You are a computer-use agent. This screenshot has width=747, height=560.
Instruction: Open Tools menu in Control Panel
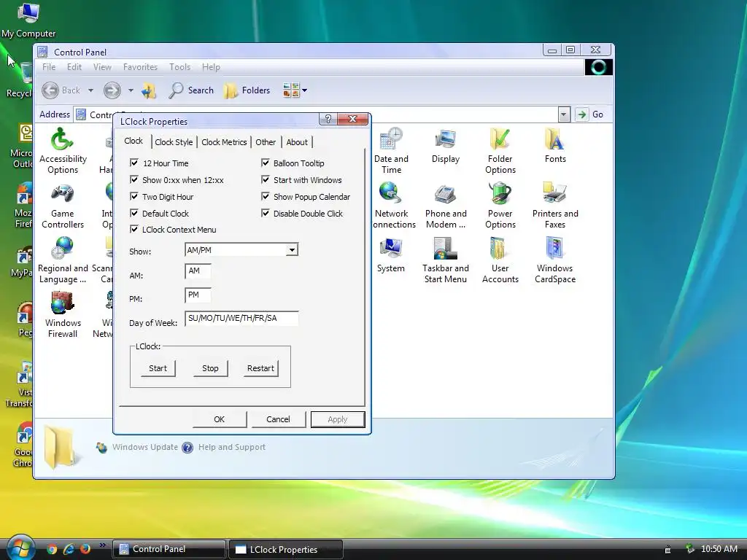point(179,67)
